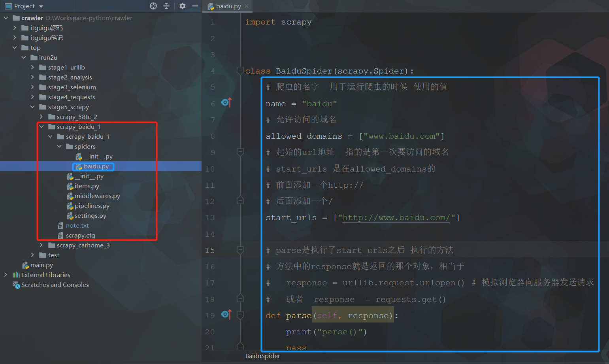The height and width of the screenshot is (364, 609).
Task: Open the Project view dropdown
Action: click(41, 6)
